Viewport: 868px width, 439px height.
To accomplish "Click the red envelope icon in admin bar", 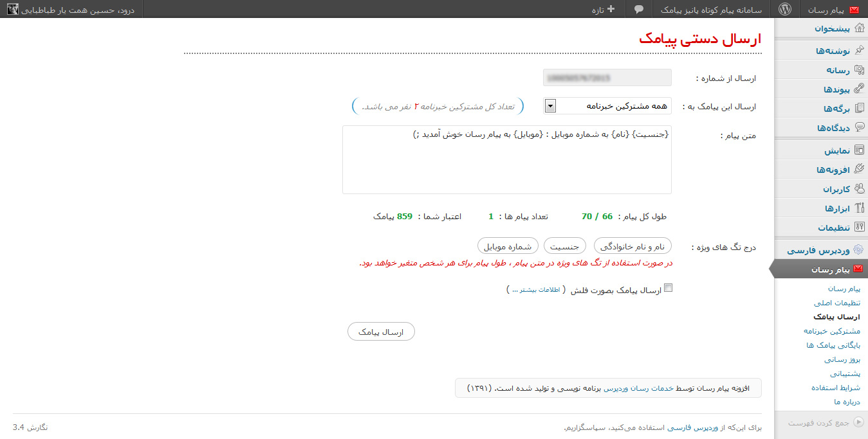I will click(x=854, y=10).
